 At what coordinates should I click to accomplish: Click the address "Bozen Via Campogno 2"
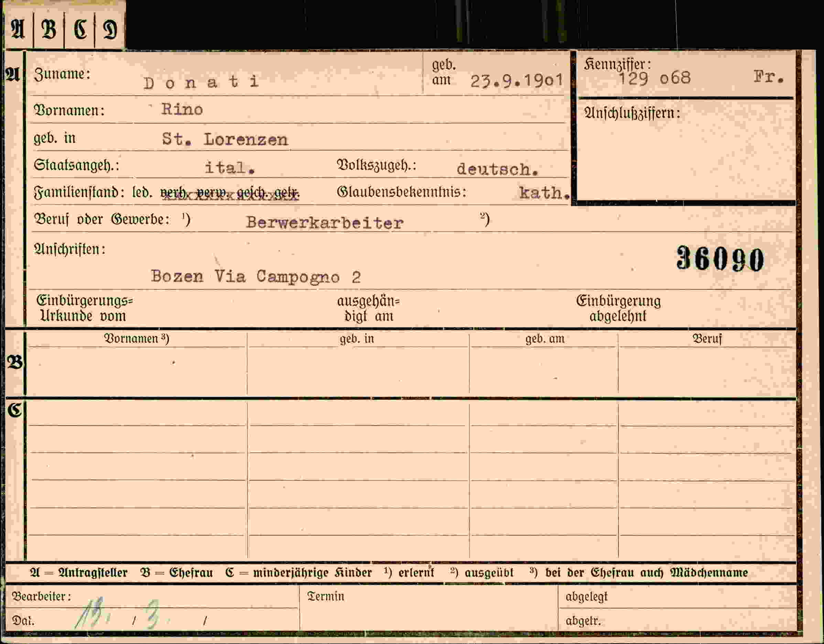click(x=256, y=277)
